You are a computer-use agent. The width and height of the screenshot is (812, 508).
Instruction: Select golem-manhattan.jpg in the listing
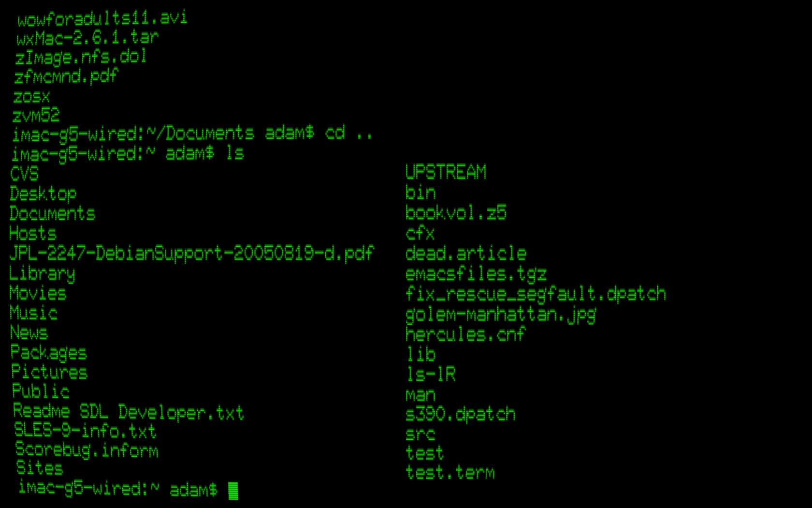pyautogui.click(x=501, y=315)
